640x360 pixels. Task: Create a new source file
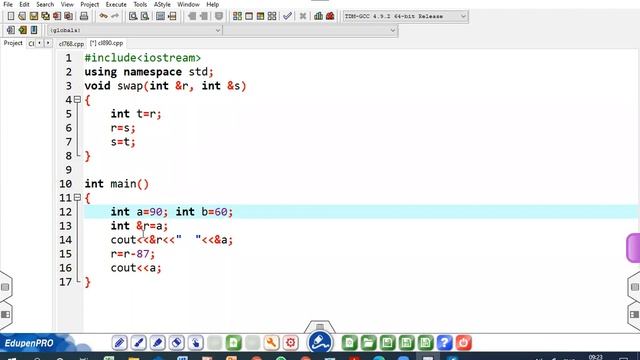[11, 16]
